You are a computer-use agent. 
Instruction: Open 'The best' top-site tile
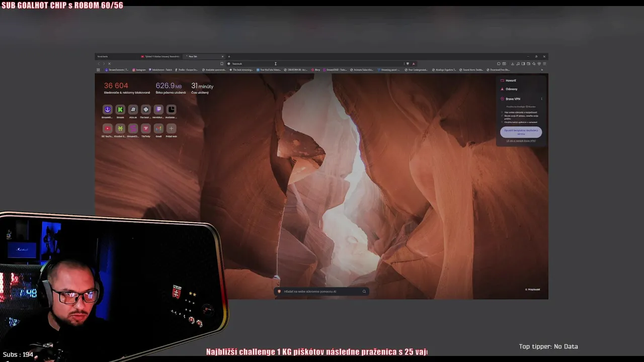coord(145,110)
